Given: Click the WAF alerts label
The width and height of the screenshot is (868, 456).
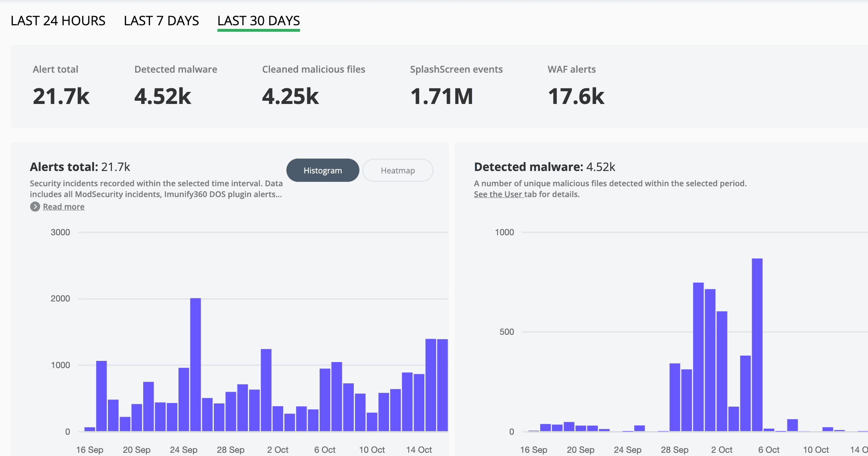Looking at the screenshot, I should [x=572, y=69].
